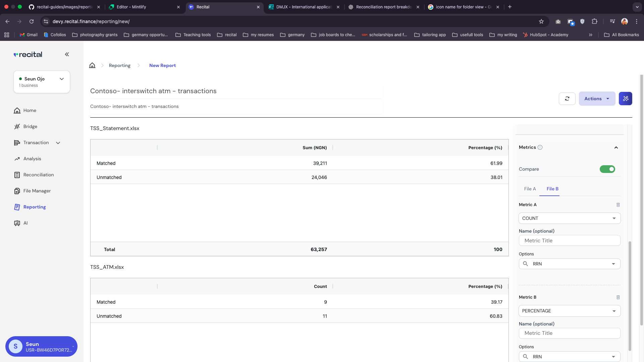Click the magic wand generate button

(x=625, y=99)
